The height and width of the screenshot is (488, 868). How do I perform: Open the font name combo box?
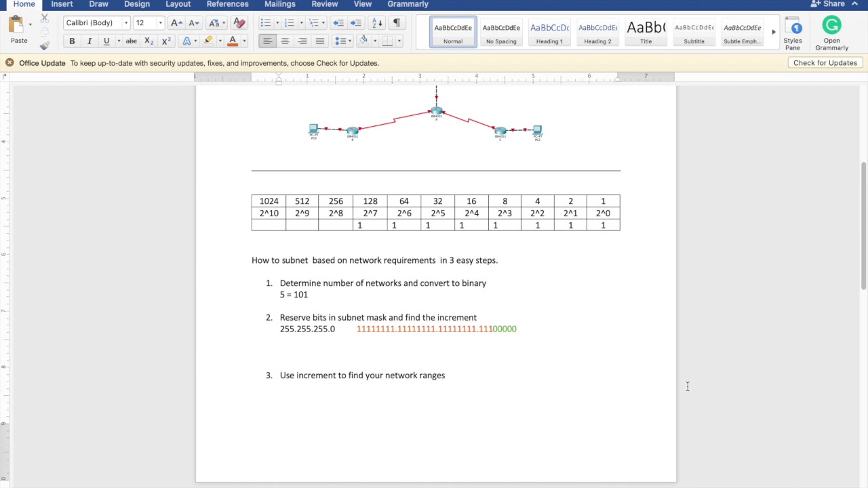(97, 23)
